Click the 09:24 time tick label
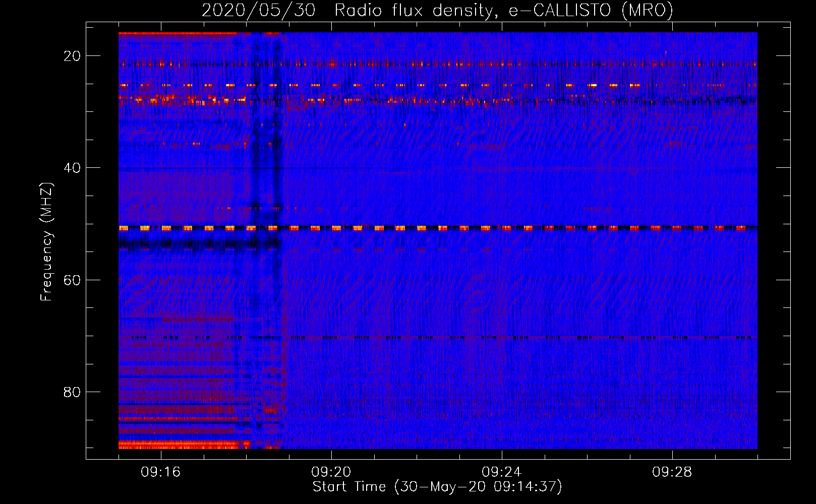 pos(502,472)
